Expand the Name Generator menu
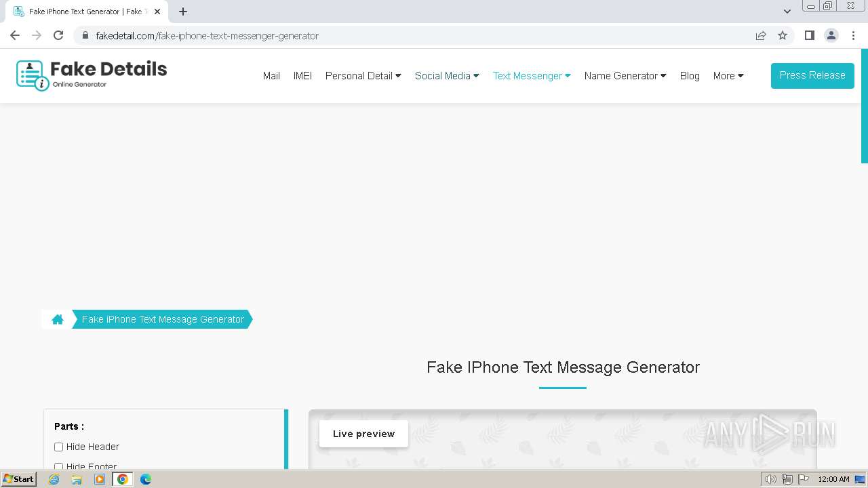868x488 pixels. [625, 76]
